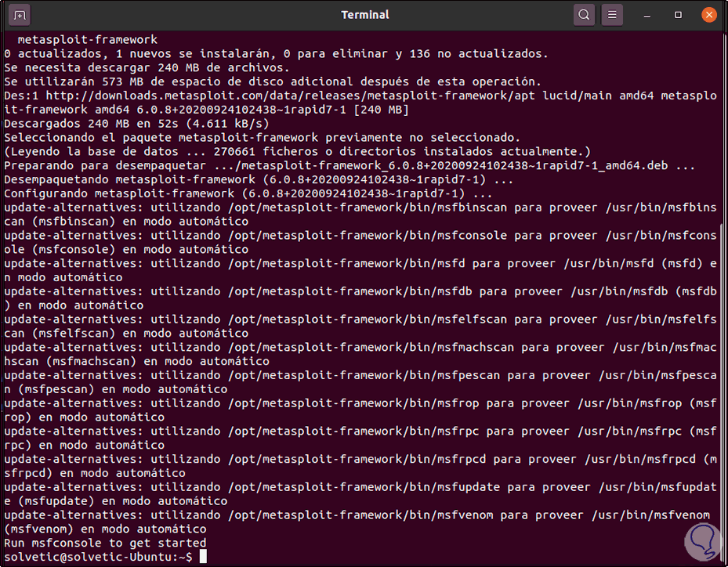
Task: Click the 'Seleccionando el paquete metasploit-framework' line
Action: coord(262,138)
